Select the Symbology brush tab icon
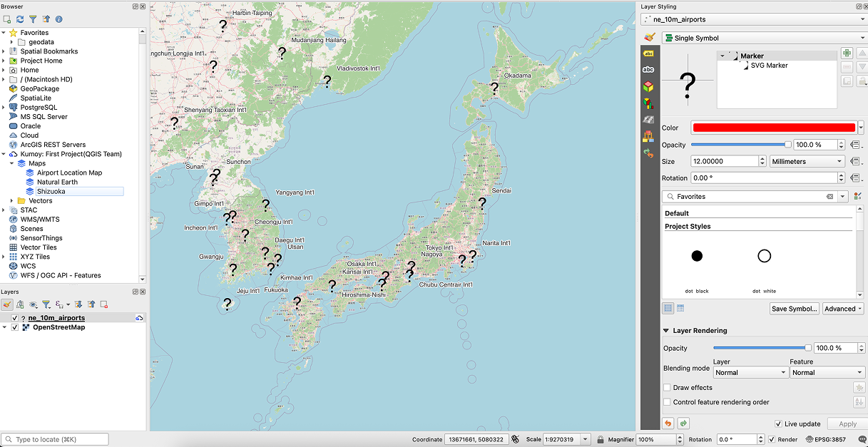 pos(648,37)
